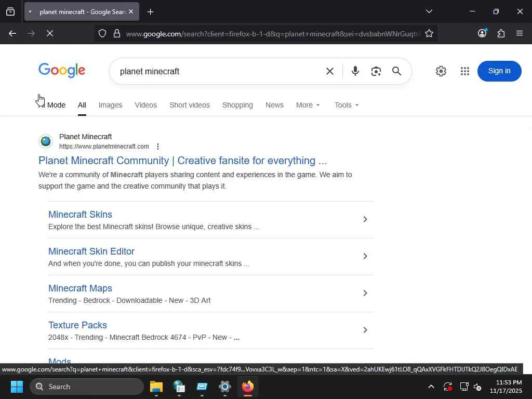Start voice search with microphone icon

point(355,71)
